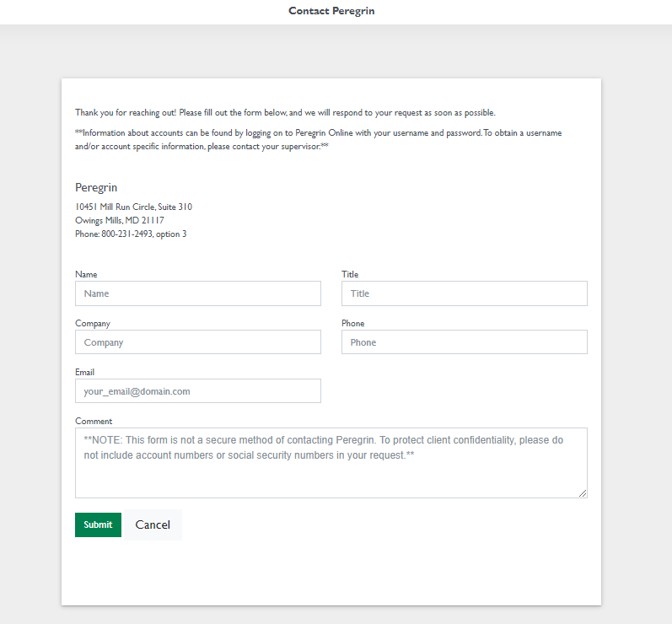Click the Title field label
The width and height of the screenshot is (672, 624).
350,274
